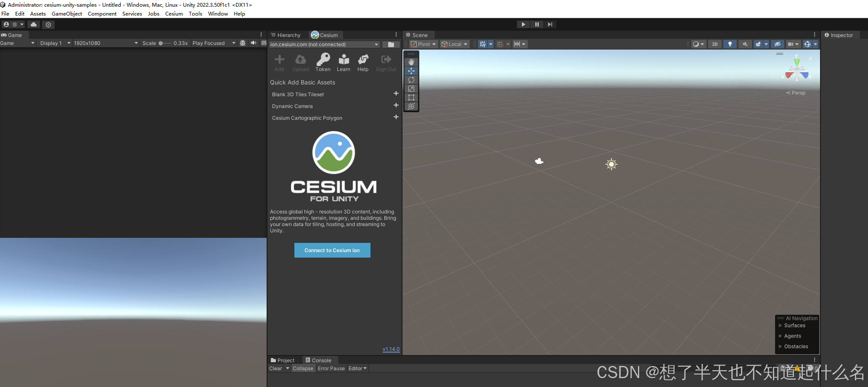Switch to the Project tab
Image resolution: width=868 pixels, height=387 pixels.
pyautogui.click(x=283, y=361)
